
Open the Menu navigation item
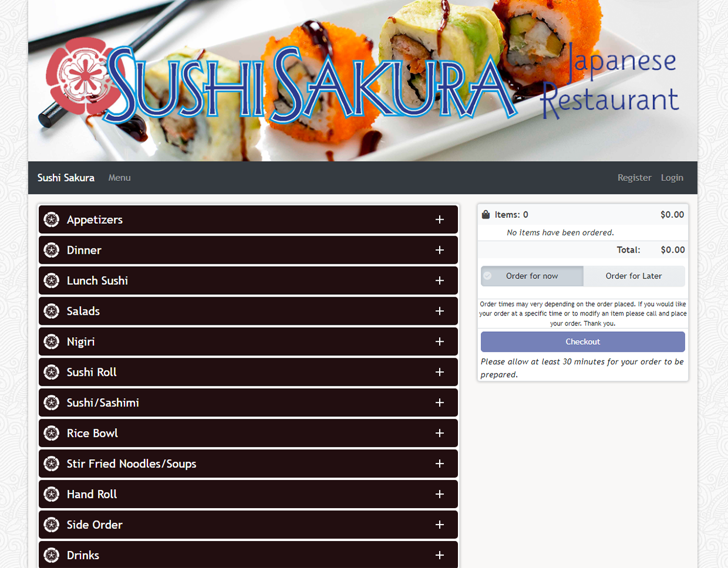pyautogui.click(x=119, y=178)
